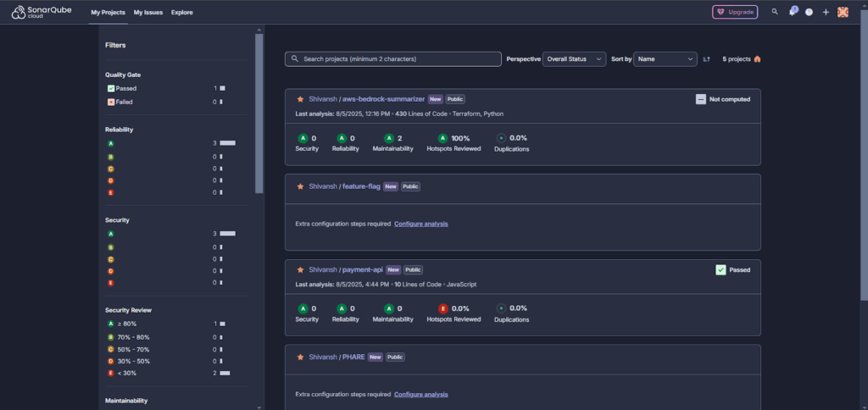Image resolution: width=868 pixels, height=410 pixels.
Task: Click Duplications indicator on aws-bedrock-summarizer
Action: tap(501, 138)
